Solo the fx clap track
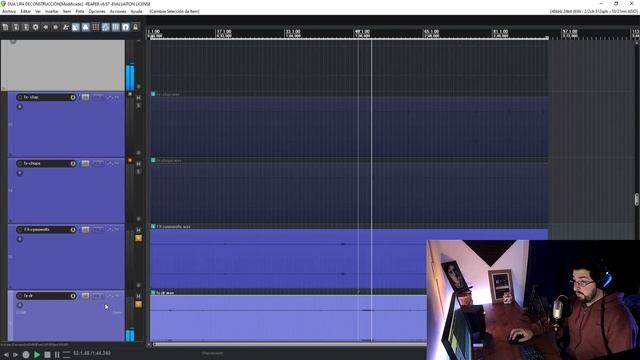The height and width of the screenshot is (360, 640). [x=138, y=105]
